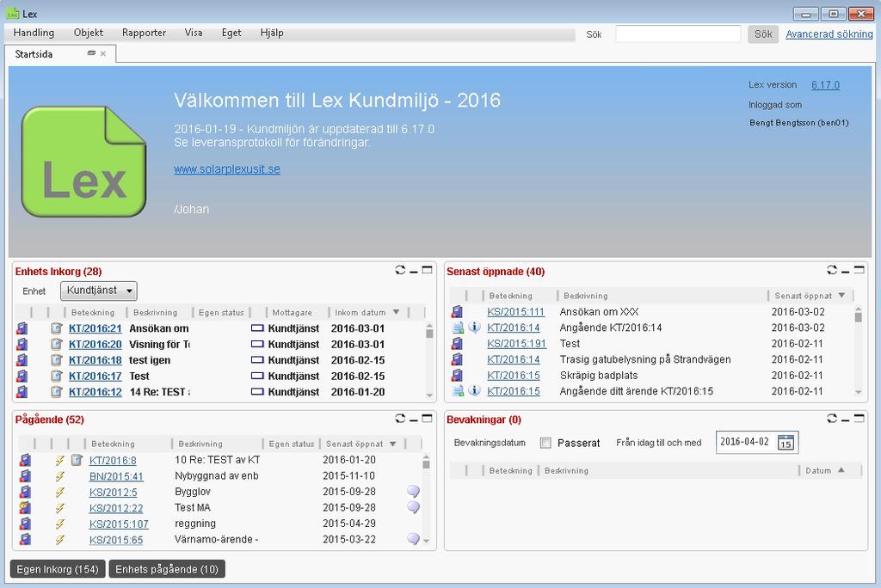The height and width of the screenshot is (588, 881).
Task: Open the Enhet dropdown showing Kundtjänst
Action: click(x=99, y=291)
